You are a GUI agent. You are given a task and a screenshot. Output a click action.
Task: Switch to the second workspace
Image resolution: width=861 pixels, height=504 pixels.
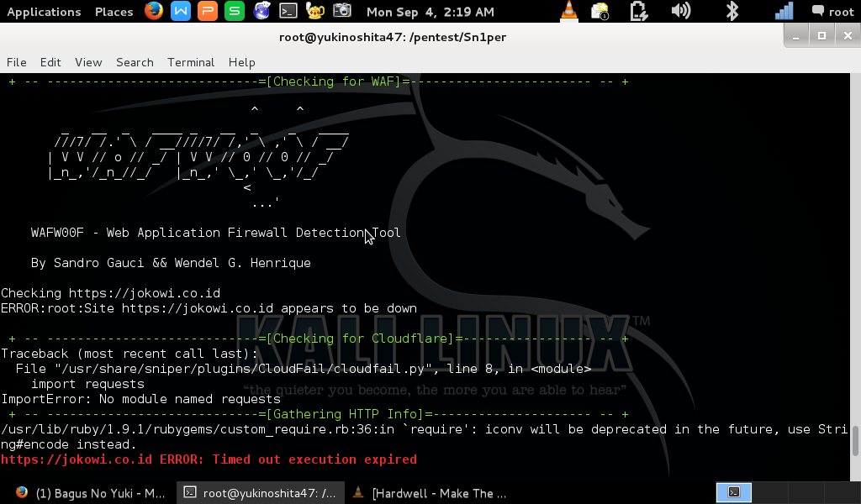point(770,492)
